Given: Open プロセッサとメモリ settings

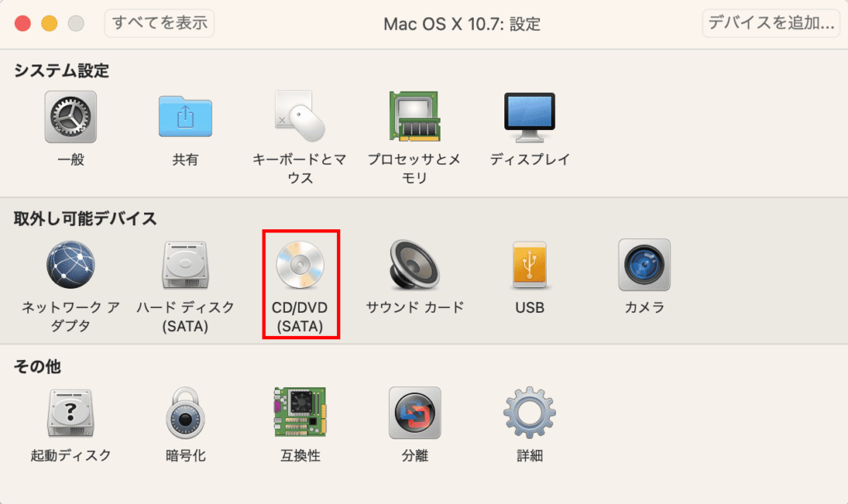Looking at the screenshot, I should 414,116.
